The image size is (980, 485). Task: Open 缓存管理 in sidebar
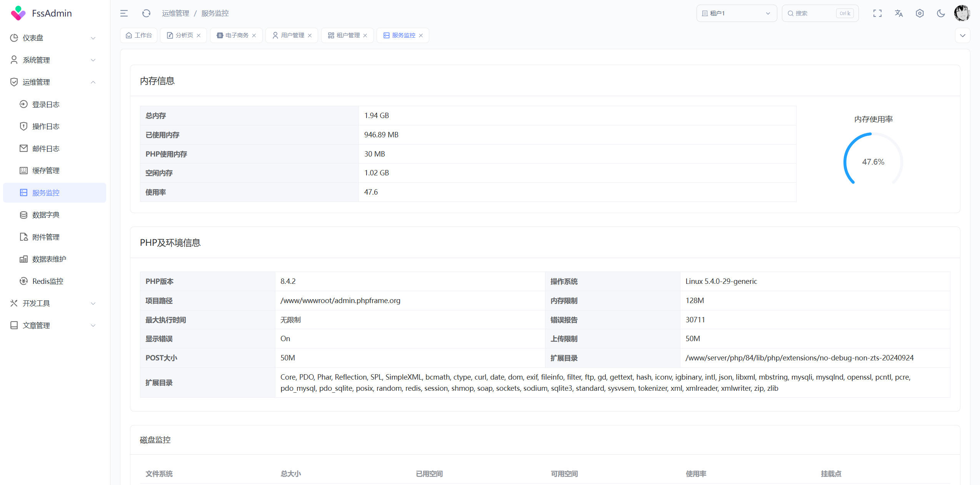pyautogui.click(x=46, y=170)
